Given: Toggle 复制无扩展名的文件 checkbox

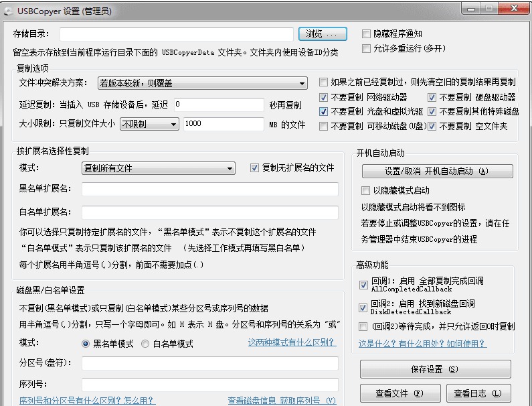Looking at the screenshot, I should [x=254, y=168].
